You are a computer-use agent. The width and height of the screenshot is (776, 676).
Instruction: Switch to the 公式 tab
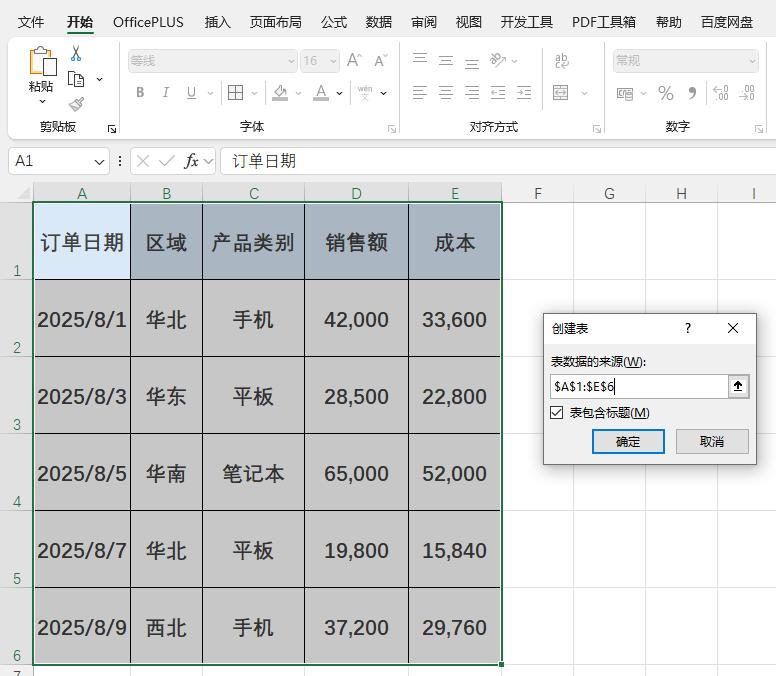pyautogui.click(x=334, y=22)
